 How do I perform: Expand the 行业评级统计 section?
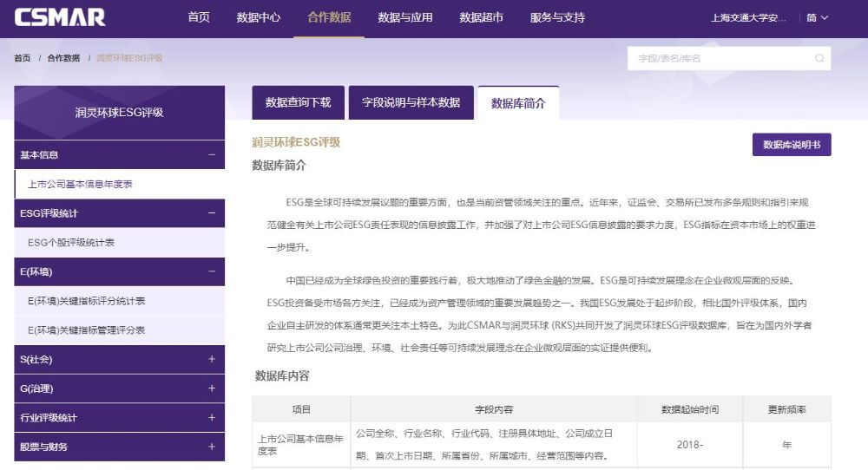(x=119, y=417)
